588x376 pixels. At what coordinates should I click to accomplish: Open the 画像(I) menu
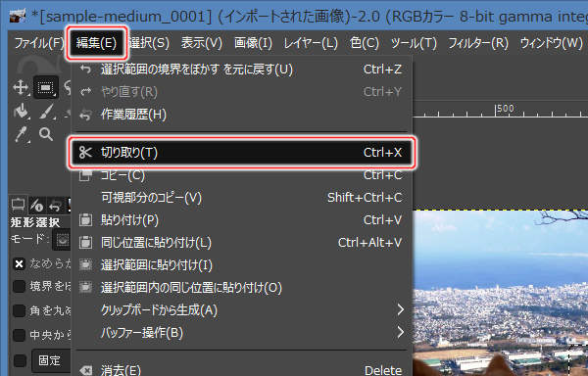coord(253,43)
